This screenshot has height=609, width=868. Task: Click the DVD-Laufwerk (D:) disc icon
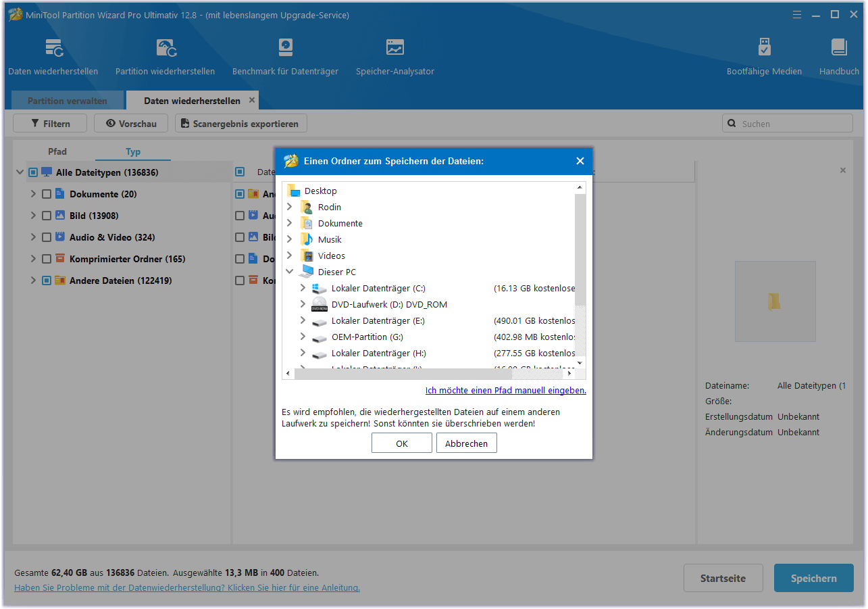click(320, 304)
